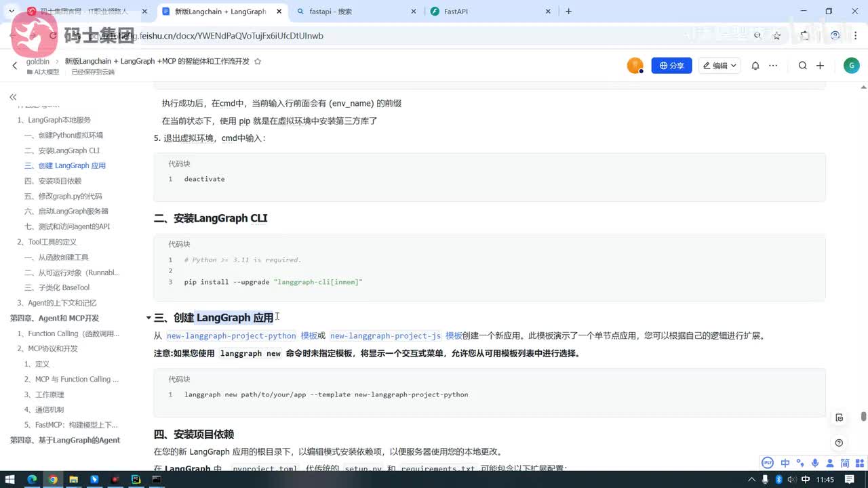
Task: Open outline item 2、Tool工具的定义
Action: tap(47, 242)
